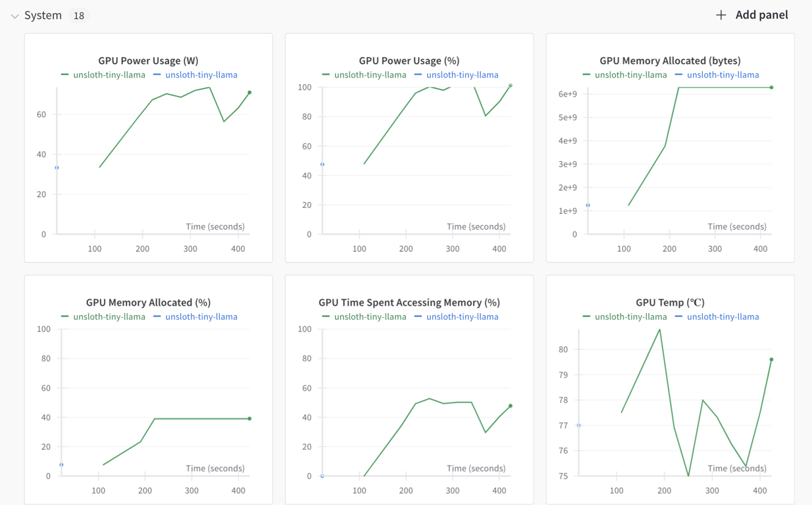This screenshot has height=505, width=812.
Task: Click Time (seconds) axis label in GPU Memory Allocated (bytes)
Action: point(737,227)
